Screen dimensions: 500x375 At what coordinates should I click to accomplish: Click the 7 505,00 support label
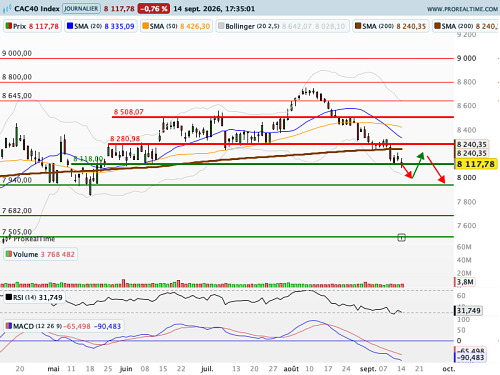point(17,232)
